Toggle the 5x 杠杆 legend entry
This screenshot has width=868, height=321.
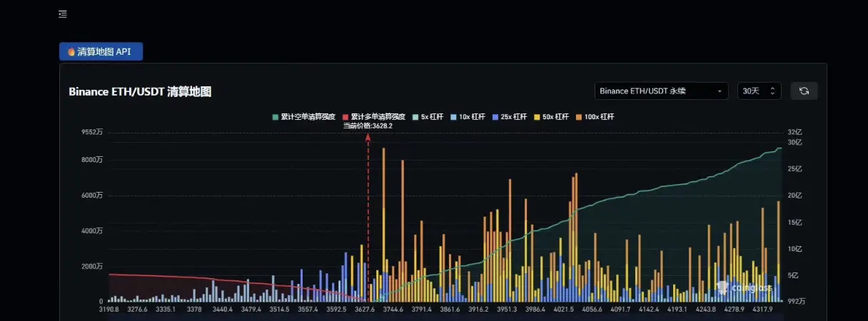(x=430, y=116)
